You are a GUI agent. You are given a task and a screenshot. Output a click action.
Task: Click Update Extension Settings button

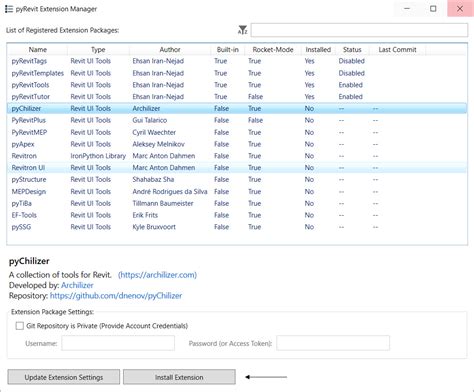[x=64, y=377]
